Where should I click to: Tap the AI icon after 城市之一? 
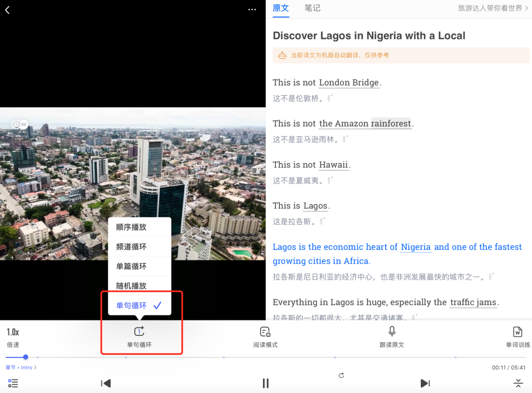coord(491,277)
